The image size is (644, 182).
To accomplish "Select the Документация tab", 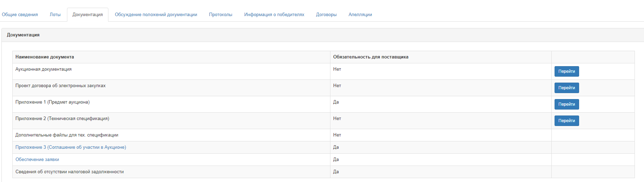I will pyautogui.click(x=88, y=15).
